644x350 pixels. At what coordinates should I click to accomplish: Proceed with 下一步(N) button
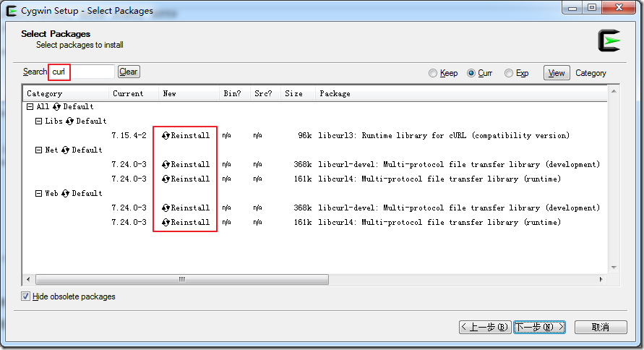point(539,328)
